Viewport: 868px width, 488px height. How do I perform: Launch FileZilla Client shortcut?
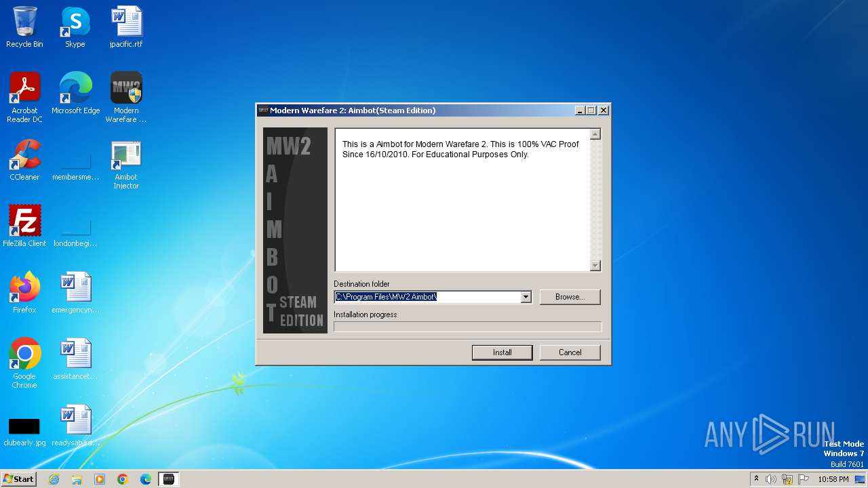(x=24, y=226)
